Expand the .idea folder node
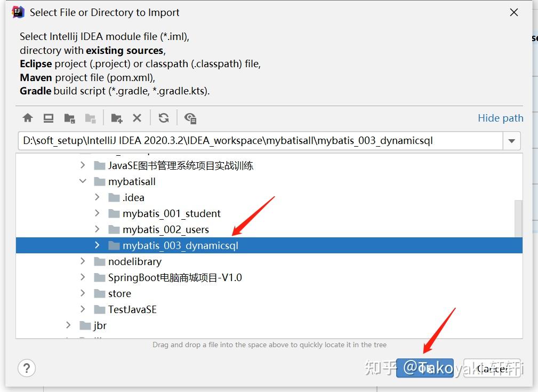538x392 pixels. coord(97,197)
